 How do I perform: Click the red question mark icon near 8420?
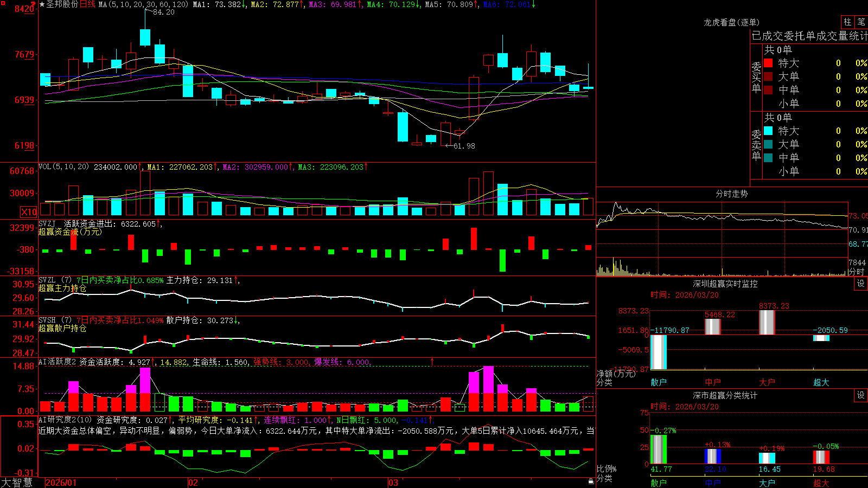[34, 4]
